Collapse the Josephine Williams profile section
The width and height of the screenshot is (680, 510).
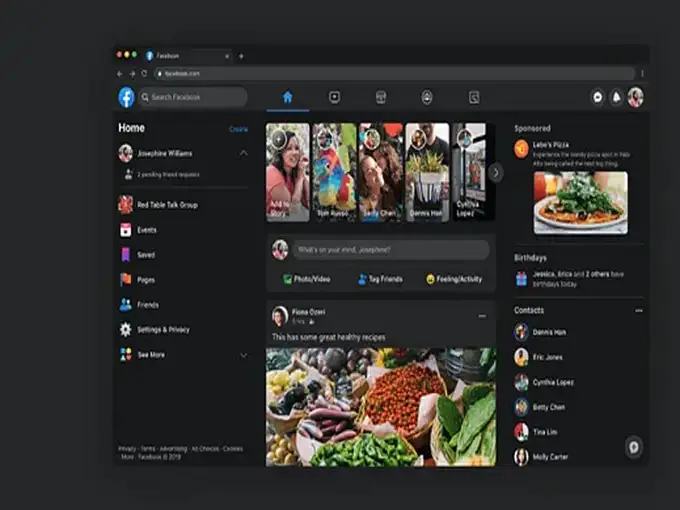[243, 153]
